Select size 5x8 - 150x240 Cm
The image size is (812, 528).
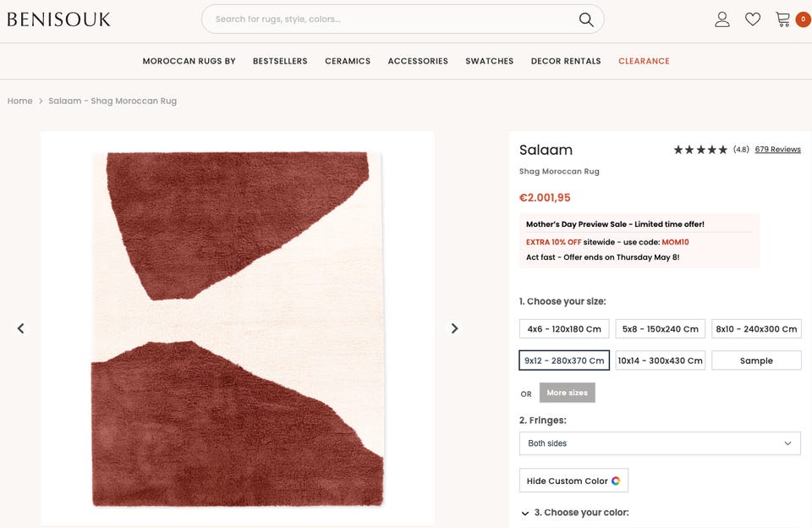[660, 328]
